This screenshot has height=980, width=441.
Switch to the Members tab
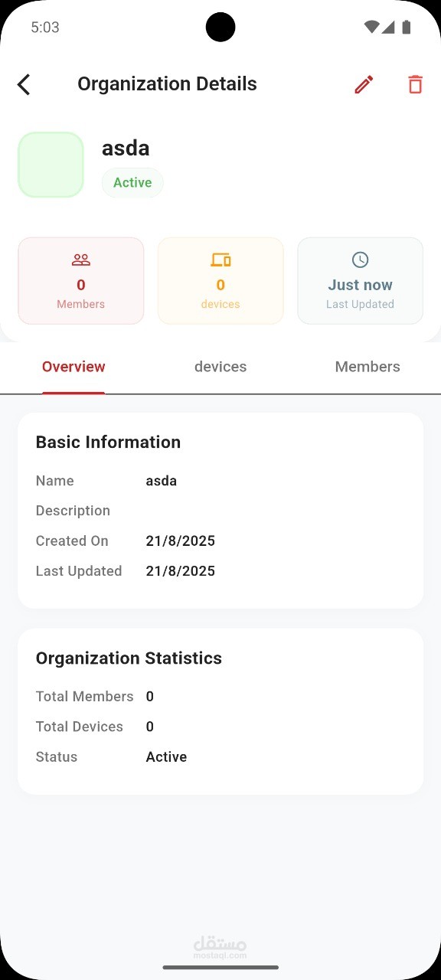click(x=367, y=367)
